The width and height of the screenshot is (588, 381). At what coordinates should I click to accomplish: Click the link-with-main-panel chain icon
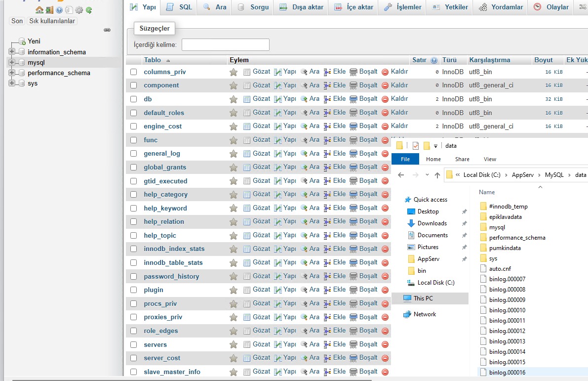pos(107,30)
